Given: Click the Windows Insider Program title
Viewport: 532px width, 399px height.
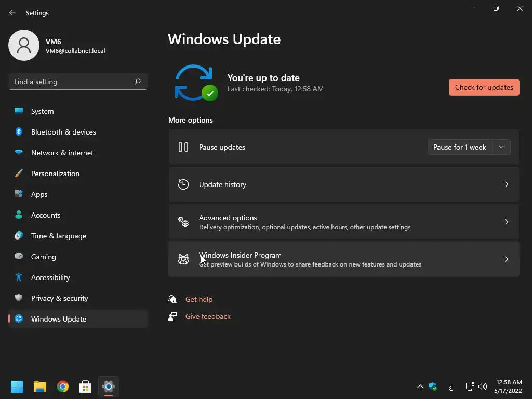Looking at the screenshot, I should tap(240, 255).
